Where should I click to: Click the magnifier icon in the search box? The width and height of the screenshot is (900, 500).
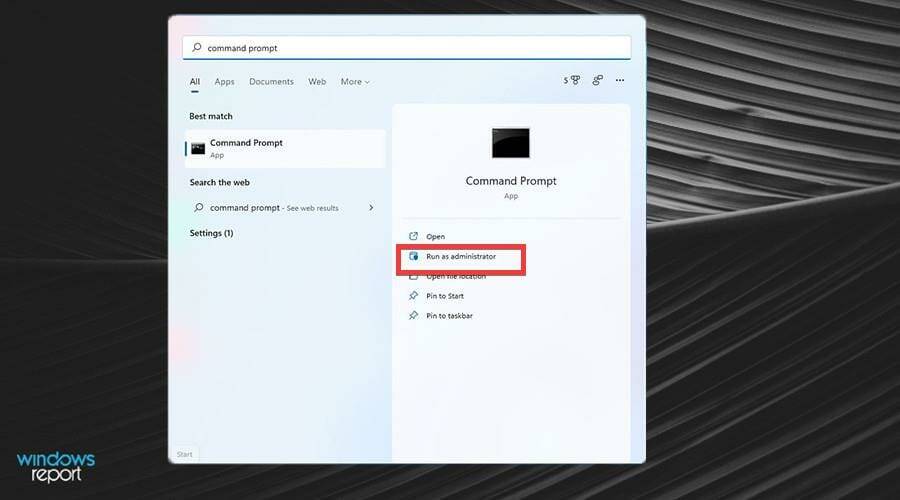coord(196,48)
